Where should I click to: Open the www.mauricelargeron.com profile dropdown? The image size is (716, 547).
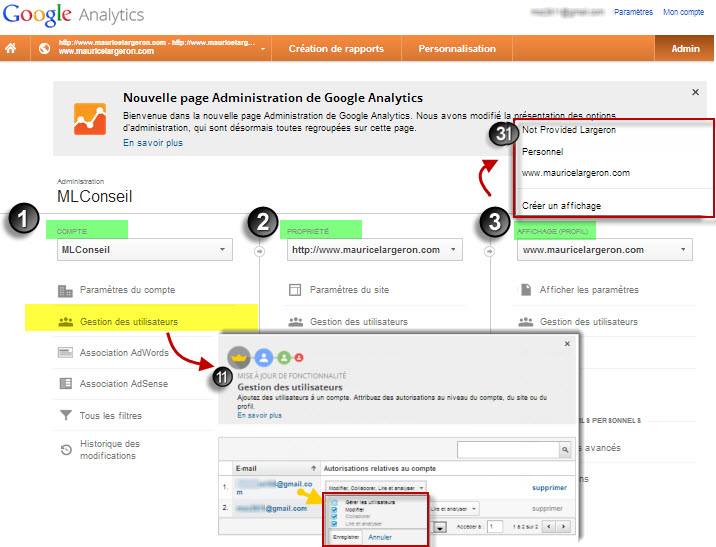pos(605,250)
